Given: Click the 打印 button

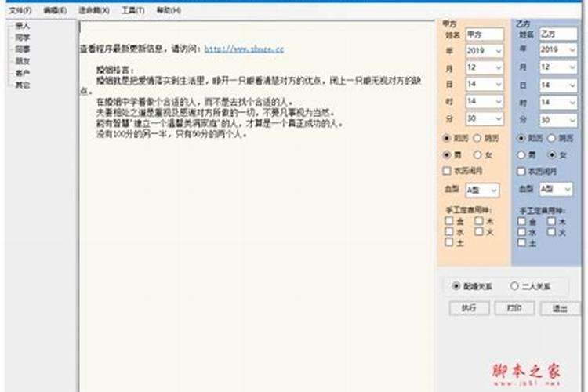Looking at the screenshot, I should click(514, 308).
